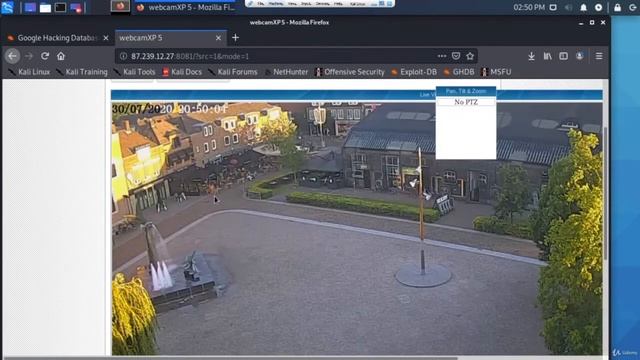
Task: Launch the file manager from the panel
Action: 45,8
